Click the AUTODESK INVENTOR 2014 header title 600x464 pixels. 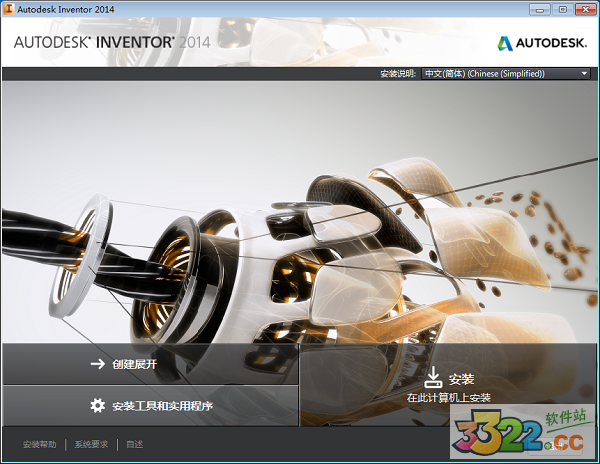112,42
